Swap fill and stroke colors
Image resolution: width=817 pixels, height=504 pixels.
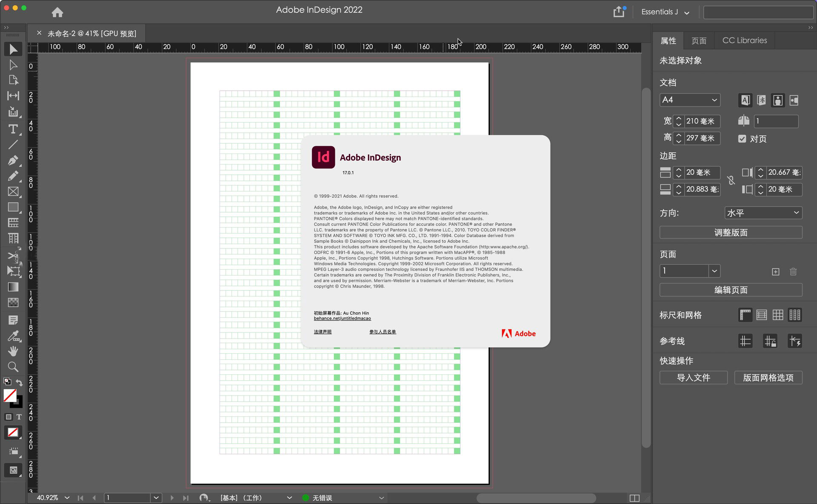pyautogui.click(x=19, y=382)
